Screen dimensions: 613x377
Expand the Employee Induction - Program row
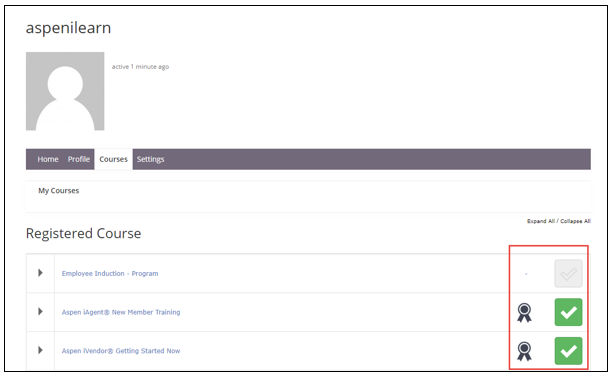coord(40,273)
